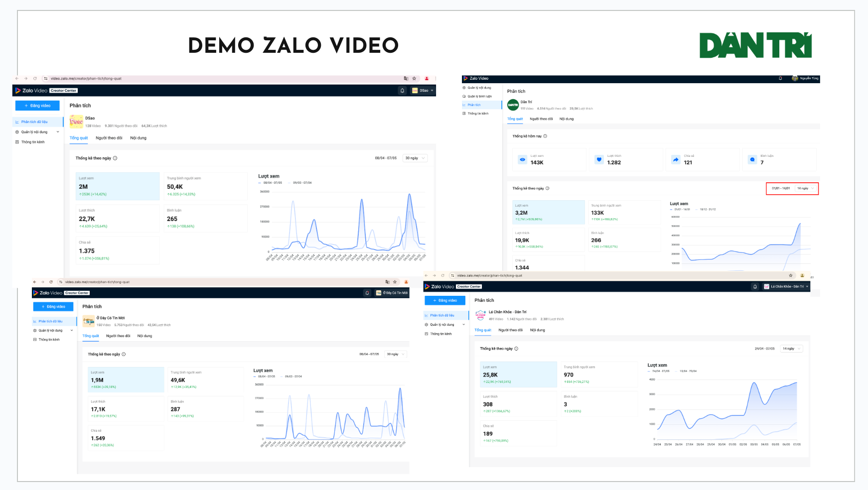The width and height of the screenshot is (868, 490).
Task: Click the bookmark star in the DSao browser bar
Action: click(414, 79)
